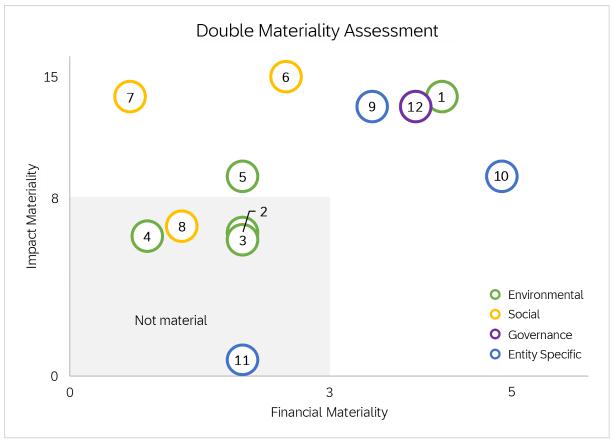
Task: Click the blue circle numbered 10
Action: point(502,176)
